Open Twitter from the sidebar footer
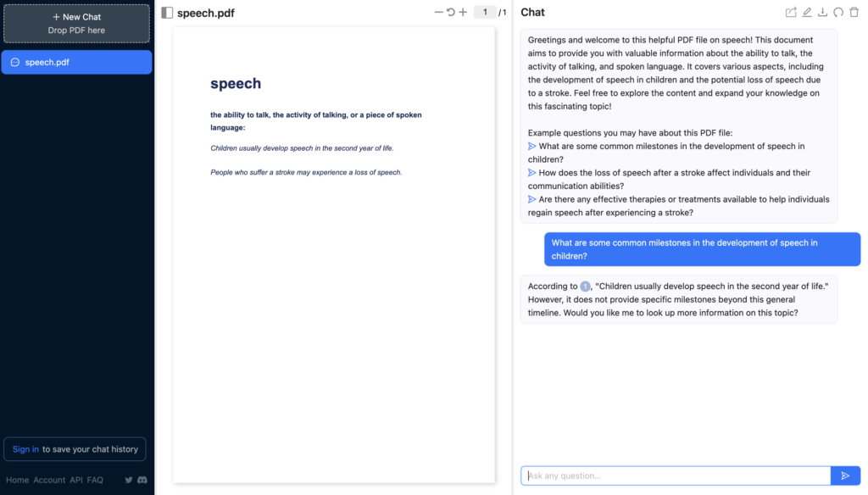The height and width of the screenshot is (495, 868). (x=127, y=480)
